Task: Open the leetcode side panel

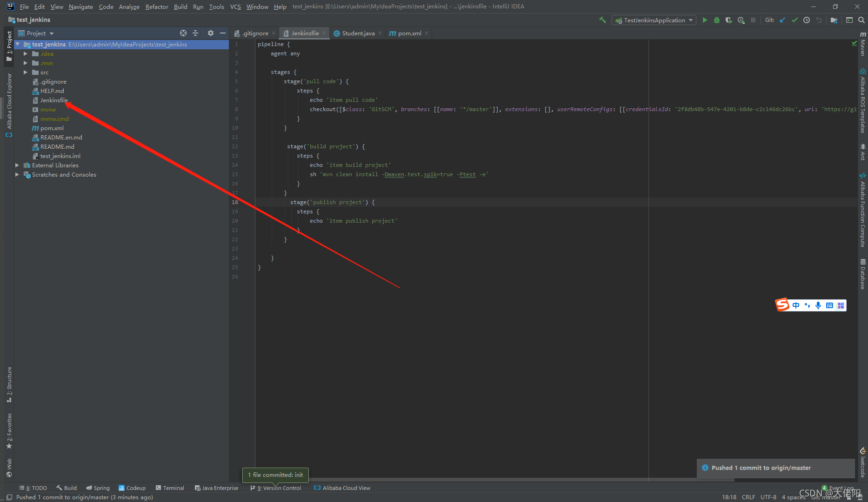Action: [863, 463]
